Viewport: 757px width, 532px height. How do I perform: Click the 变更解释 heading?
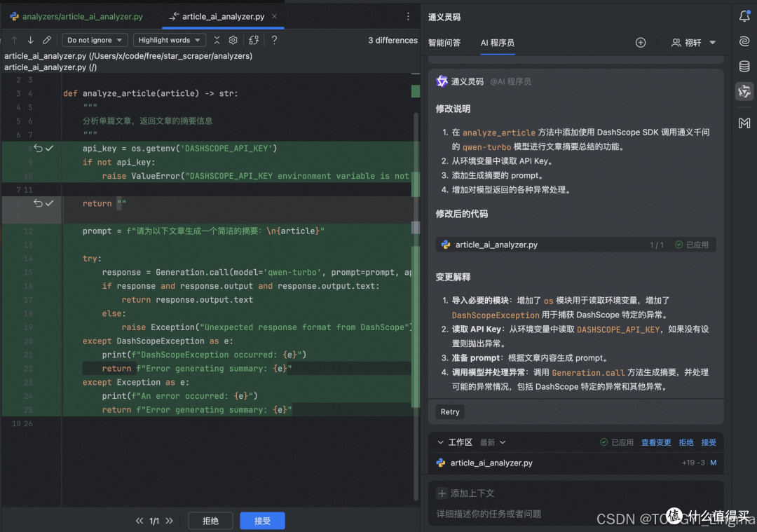tap(453, 277)
